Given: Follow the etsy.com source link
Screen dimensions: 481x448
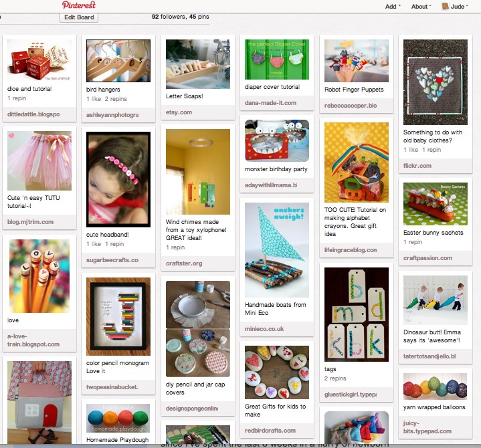Looking at the screenshot, I should (x=179, y=112).
